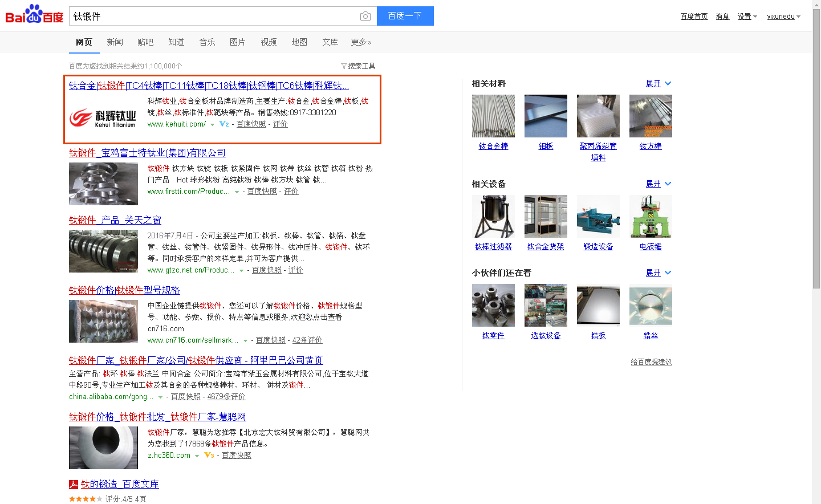Open 钛零件 thumbnail image

coord(493,306)
